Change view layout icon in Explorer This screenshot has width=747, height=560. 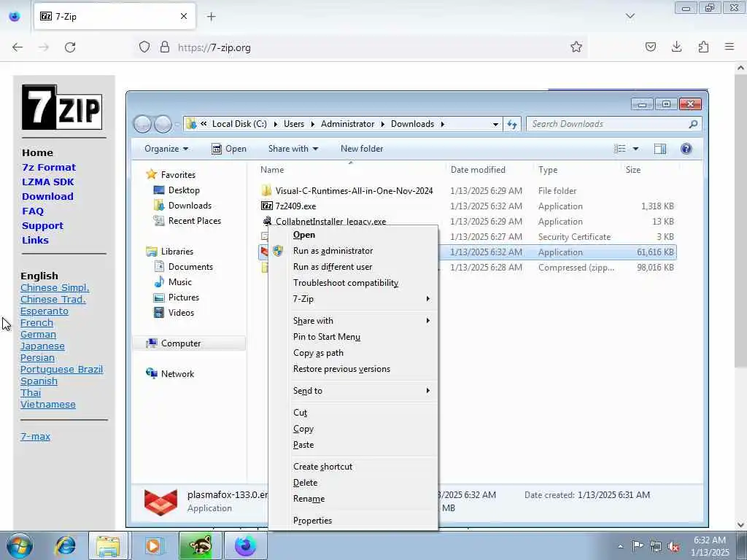620,149
